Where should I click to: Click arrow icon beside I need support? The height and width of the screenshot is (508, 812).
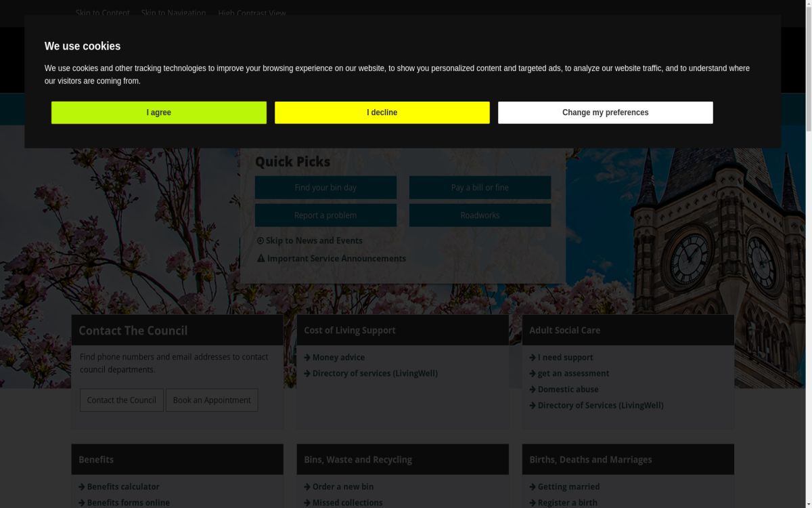point(533,358)
